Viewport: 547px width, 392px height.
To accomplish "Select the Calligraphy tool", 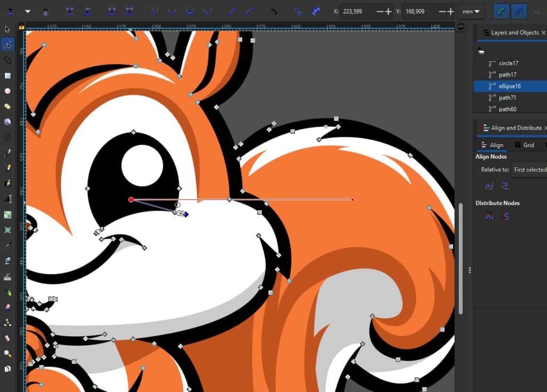I will coord(7,183).
